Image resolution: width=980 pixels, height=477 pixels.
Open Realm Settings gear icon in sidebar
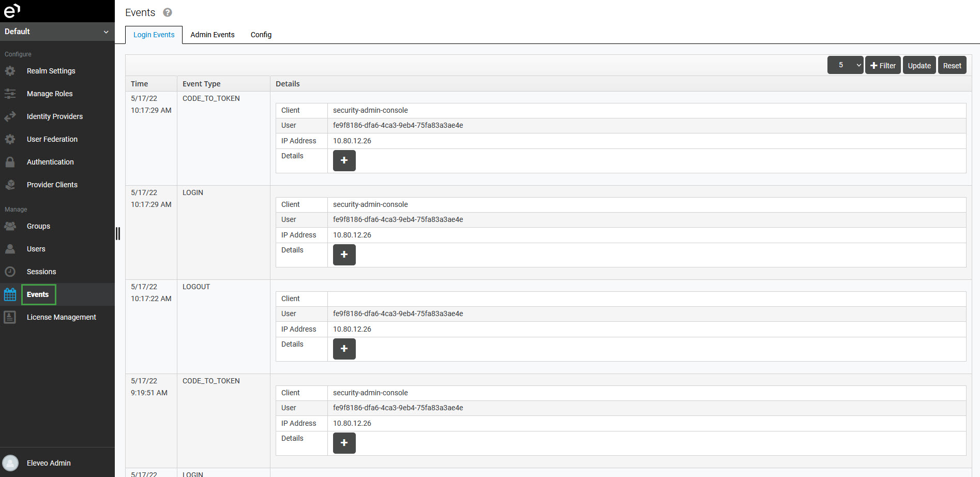click(x=10, y=71)
